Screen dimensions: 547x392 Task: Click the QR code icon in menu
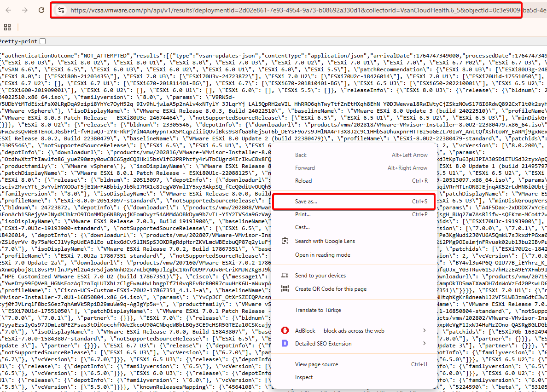[x=285, y=289]
